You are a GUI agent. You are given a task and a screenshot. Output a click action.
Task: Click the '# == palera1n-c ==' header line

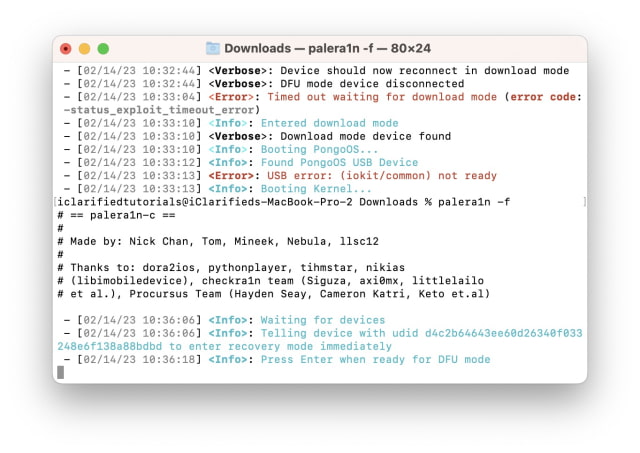coord(117,215)
